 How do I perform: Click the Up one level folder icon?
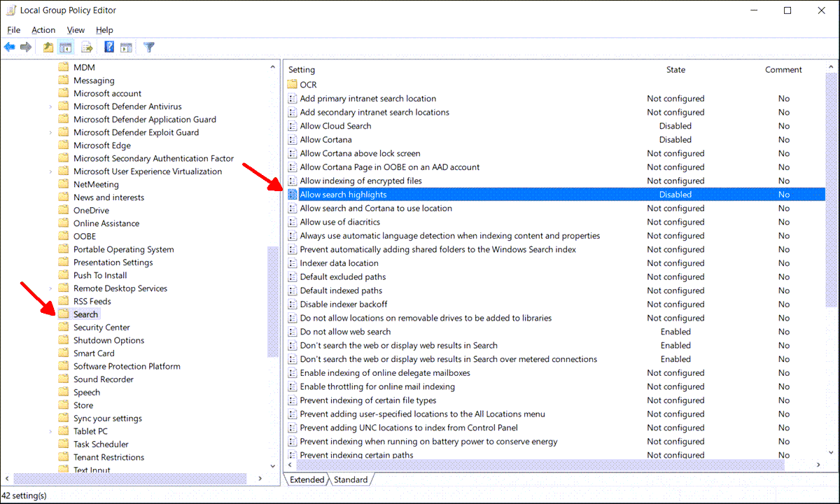pos(47,47)
